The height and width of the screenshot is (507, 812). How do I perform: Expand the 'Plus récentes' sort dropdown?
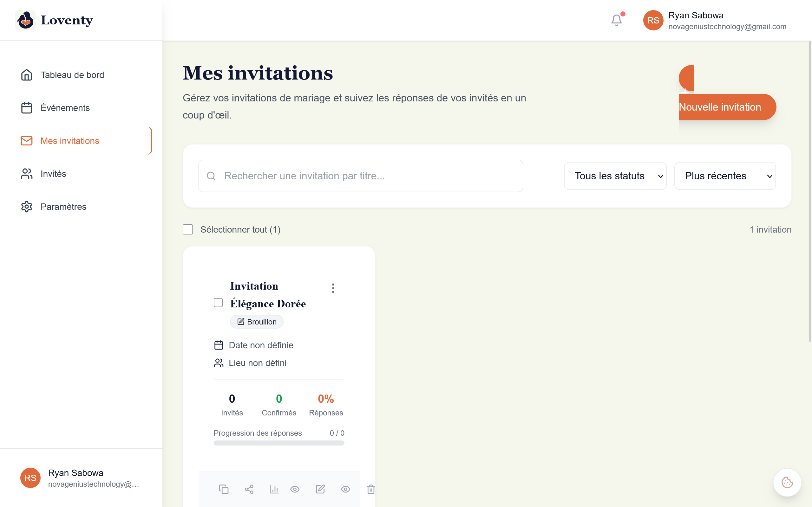point(725,176)
